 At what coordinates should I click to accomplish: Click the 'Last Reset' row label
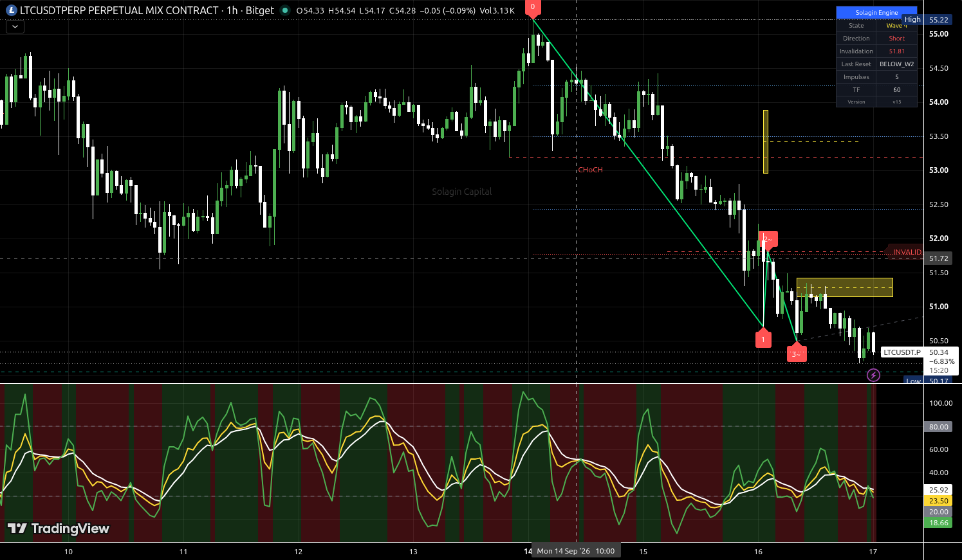(856, 64)
